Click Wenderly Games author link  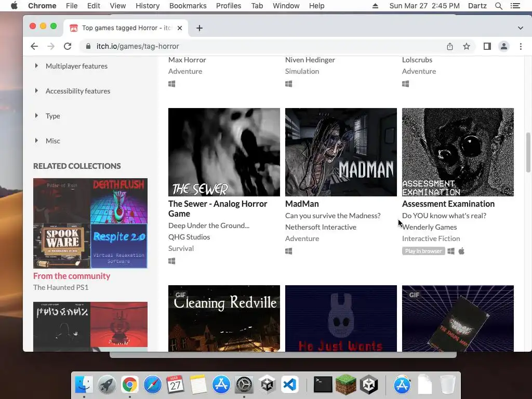coord(430,228)
